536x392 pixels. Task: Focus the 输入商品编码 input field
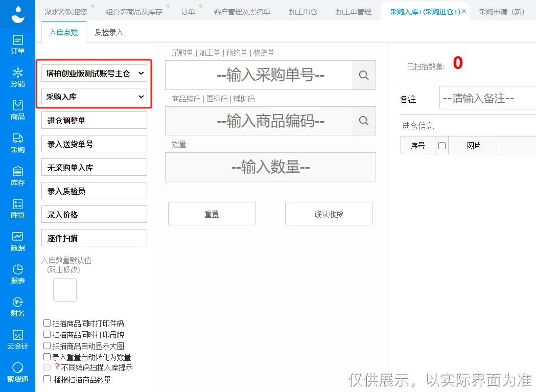pos(259,121)
